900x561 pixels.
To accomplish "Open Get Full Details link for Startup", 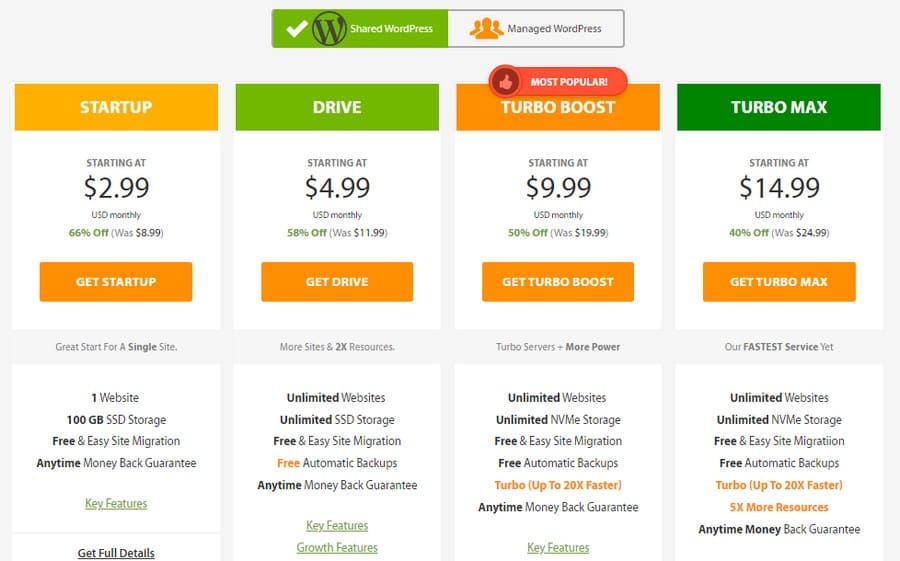I will tap(116, 553).
